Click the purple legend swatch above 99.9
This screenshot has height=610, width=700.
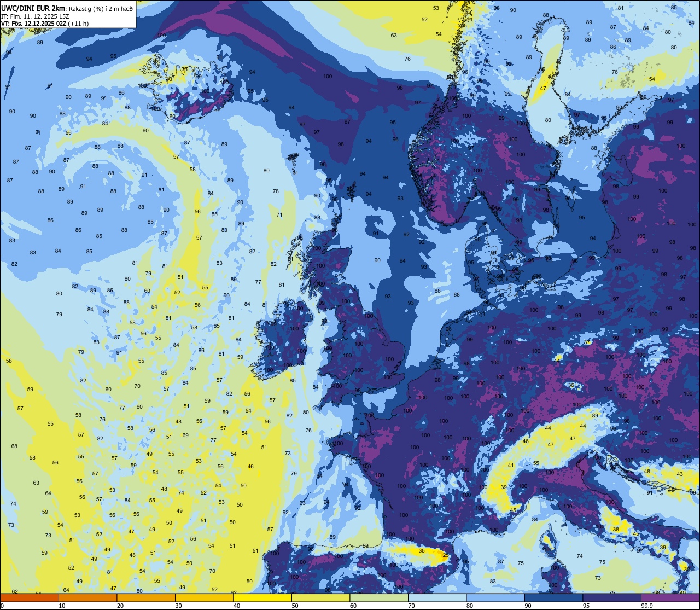pyautogui.click(x=670, y=597)
